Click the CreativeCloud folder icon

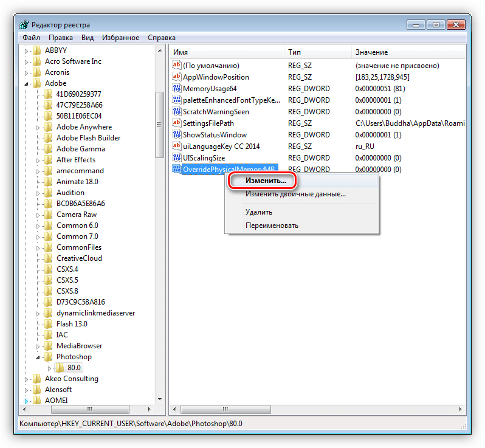click(48, 258)
